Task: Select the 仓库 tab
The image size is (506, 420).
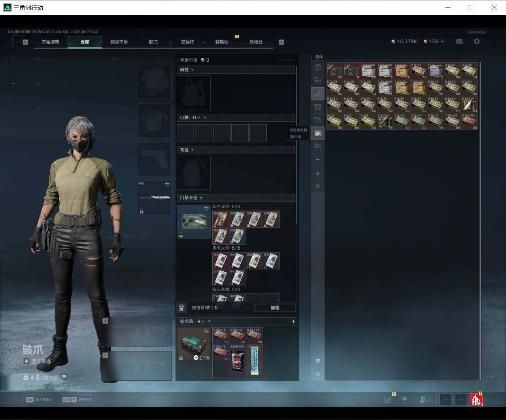Action: [85, 42]
